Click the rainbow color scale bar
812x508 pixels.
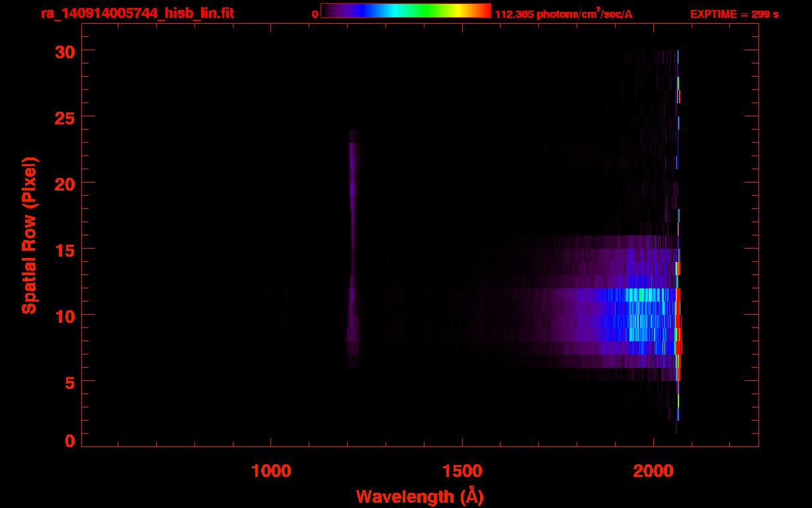coord(406,11)
